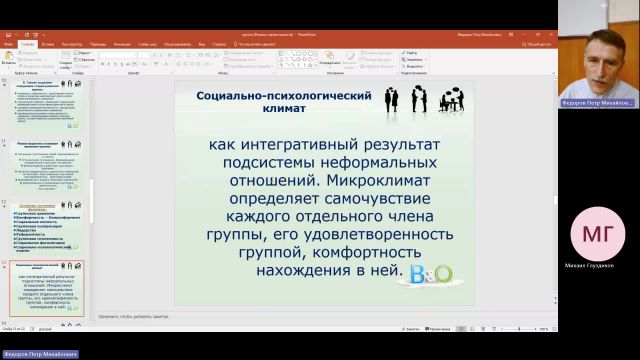Open the Tell me search box
The height and width of the screenshot is (360, 640).
click(255, 44)
